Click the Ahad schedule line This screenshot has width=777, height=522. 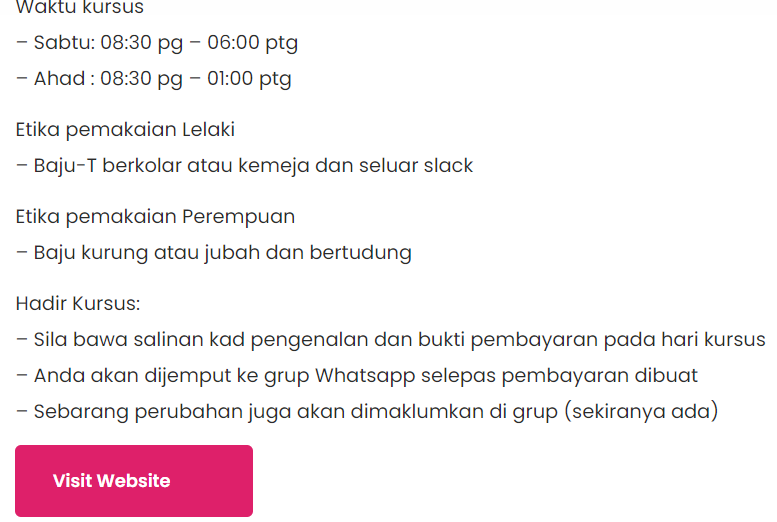point(154,79)
